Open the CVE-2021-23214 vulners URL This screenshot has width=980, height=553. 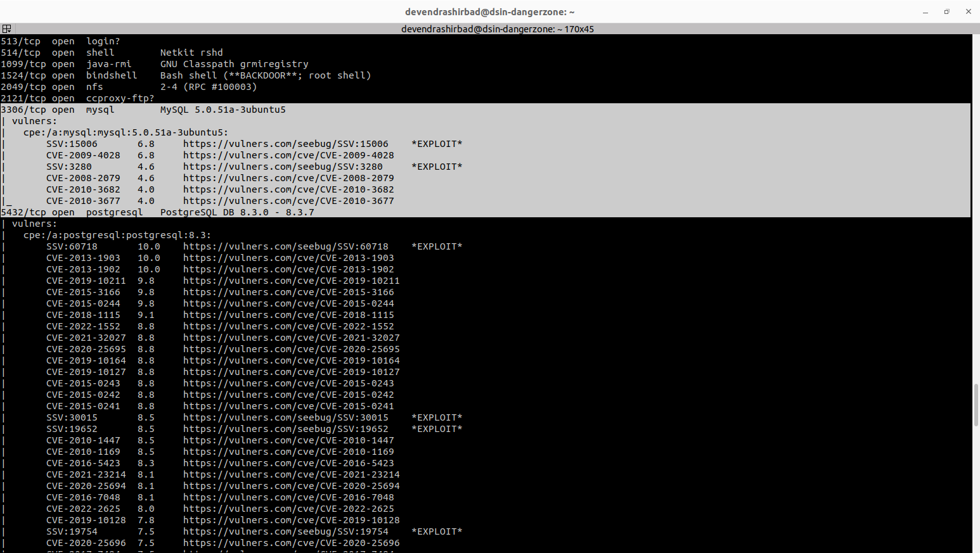[x=292, y=474]
